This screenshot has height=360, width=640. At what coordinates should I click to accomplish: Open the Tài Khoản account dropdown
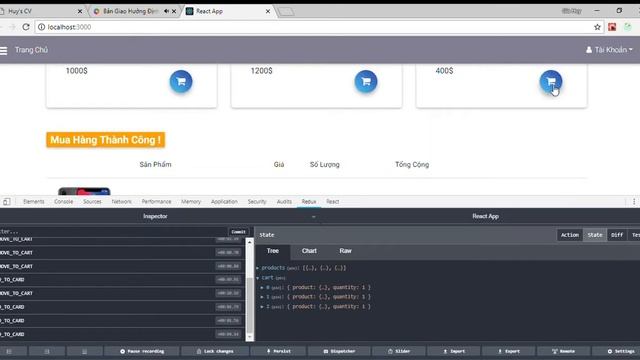[x=609, y=50]
